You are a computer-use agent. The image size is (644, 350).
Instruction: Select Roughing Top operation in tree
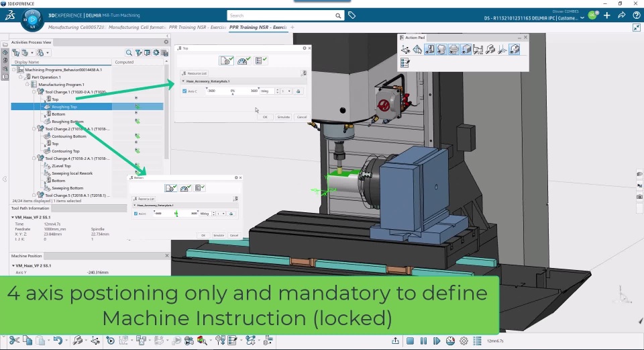[64, 107]
